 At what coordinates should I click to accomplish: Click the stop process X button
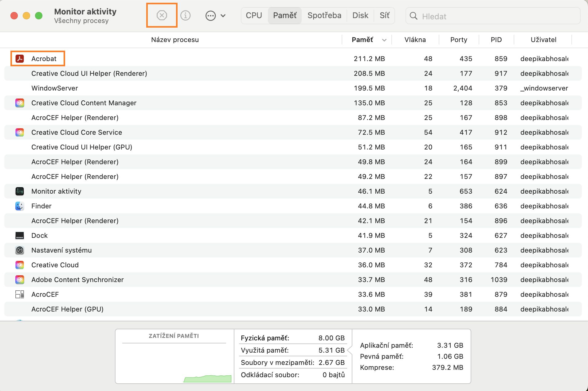click(x=162, y=15)
